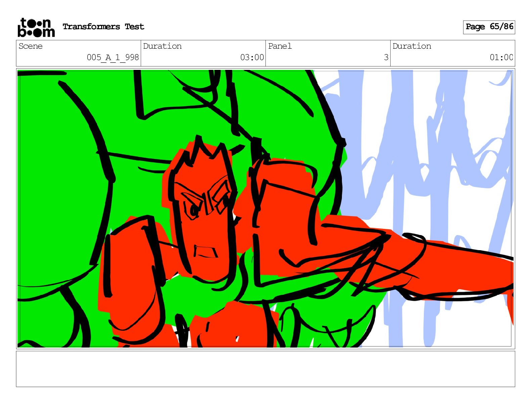Click the 'Page 65/86' indicator

489,27
